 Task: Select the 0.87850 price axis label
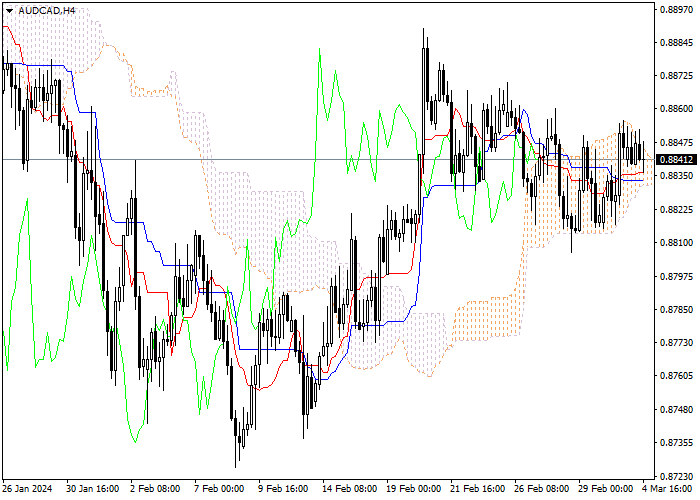(x=676, y=309)
